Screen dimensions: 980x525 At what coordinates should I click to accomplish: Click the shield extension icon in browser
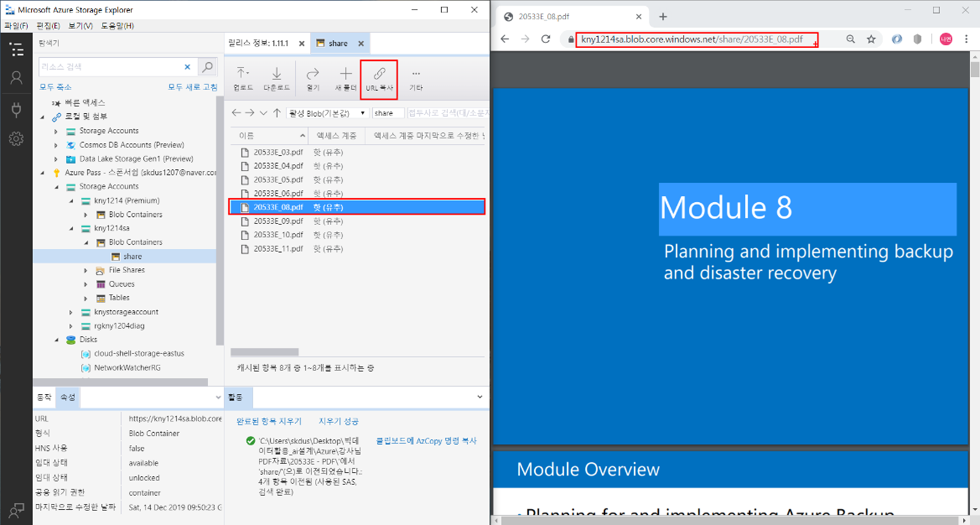point(917,39)
